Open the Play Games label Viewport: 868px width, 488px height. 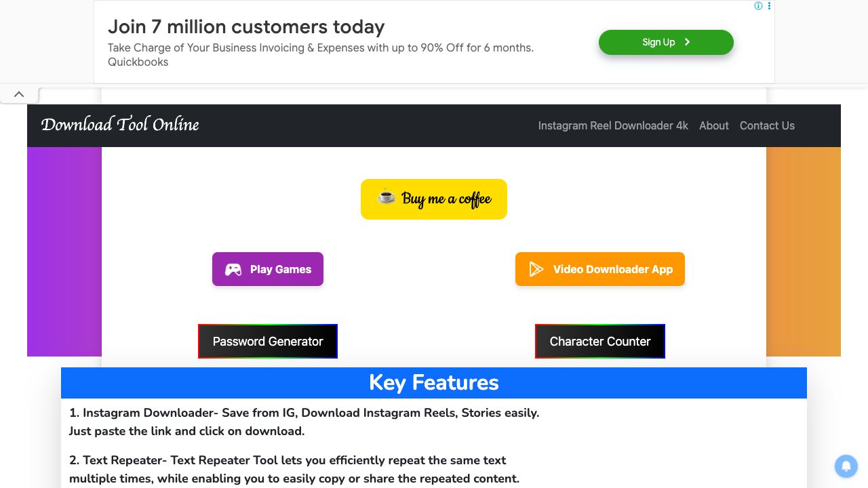[x=281, y=269]
